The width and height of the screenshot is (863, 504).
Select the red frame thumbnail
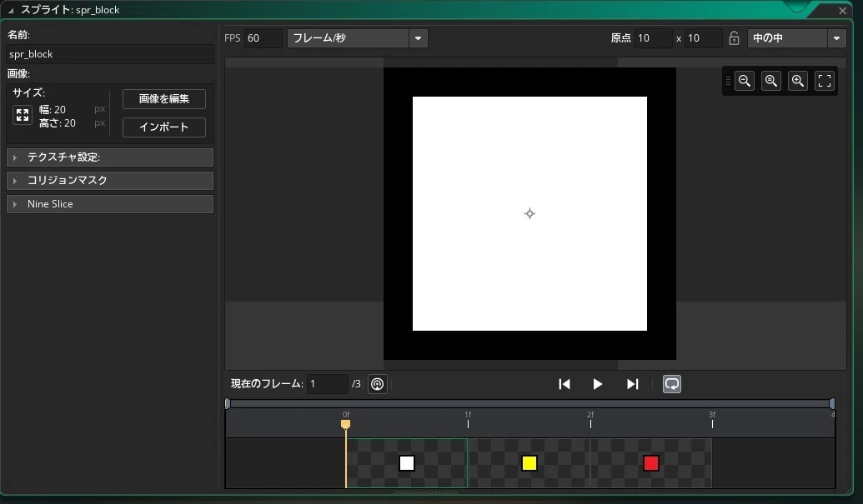(x=651, y=463)
